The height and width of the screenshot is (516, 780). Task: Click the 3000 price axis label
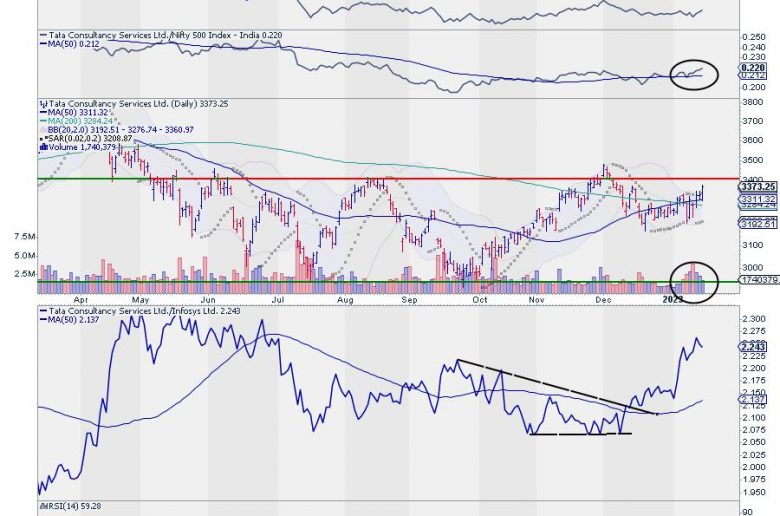tap(752, 267)
